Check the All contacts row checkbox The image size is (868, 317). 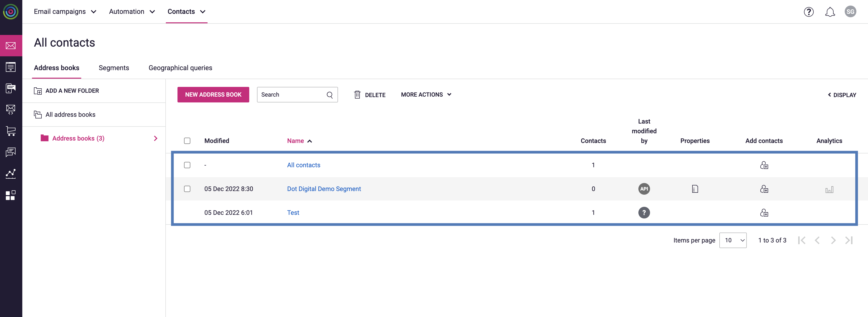(187, 165)
